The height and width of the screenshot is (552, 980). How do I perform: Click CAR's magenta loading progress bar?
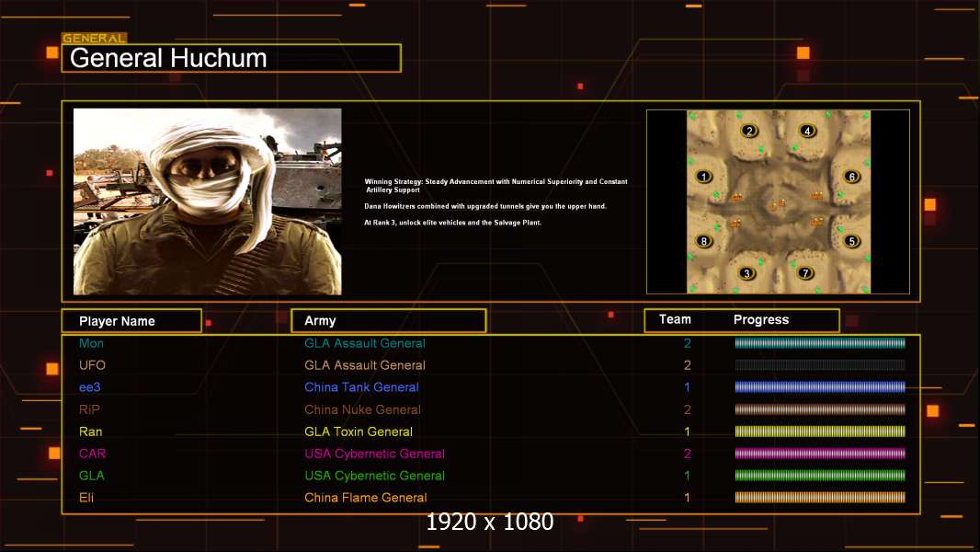pos(820,454)
